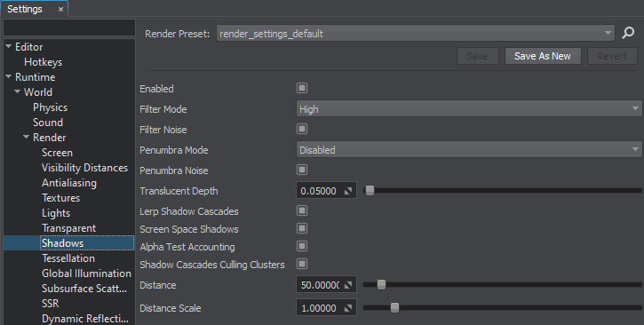Collapse the World tree node arrow
Viewport: 644px width, 325px height.
point(17,91)
